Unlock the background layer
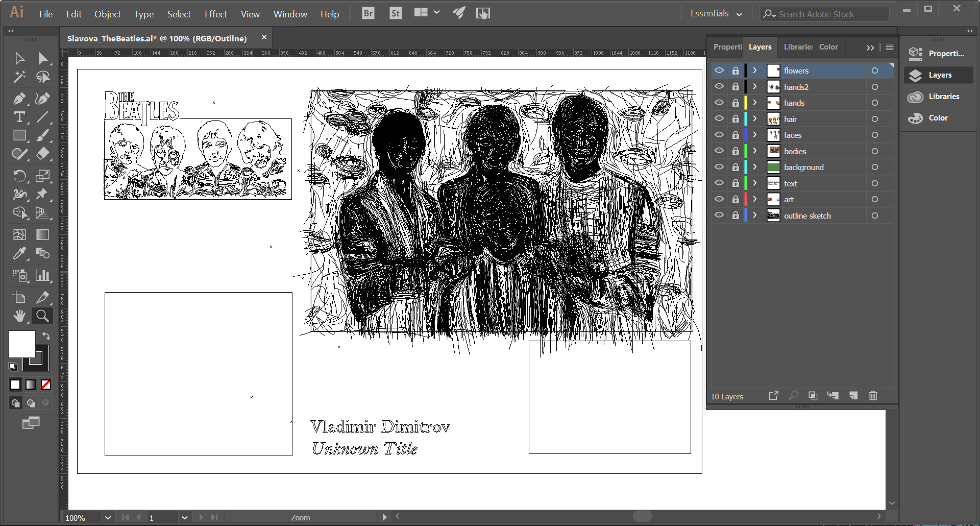 736,167
